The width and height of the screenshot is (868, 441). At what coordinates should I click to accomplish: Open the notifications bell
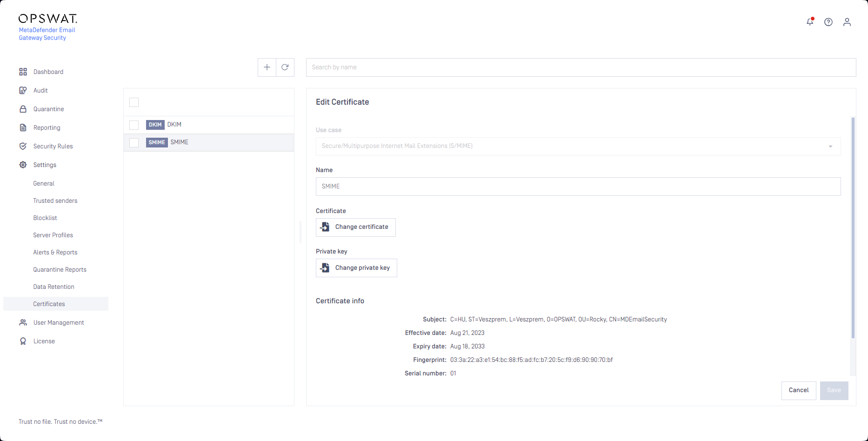click(x=810, y=22)
